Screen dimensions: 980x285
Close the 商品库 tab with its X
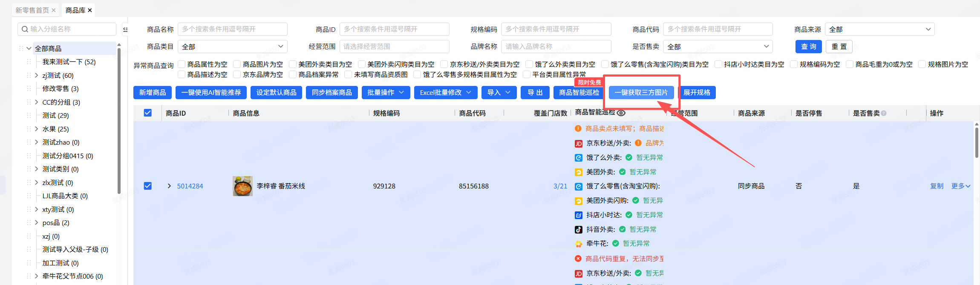point(90,10)
